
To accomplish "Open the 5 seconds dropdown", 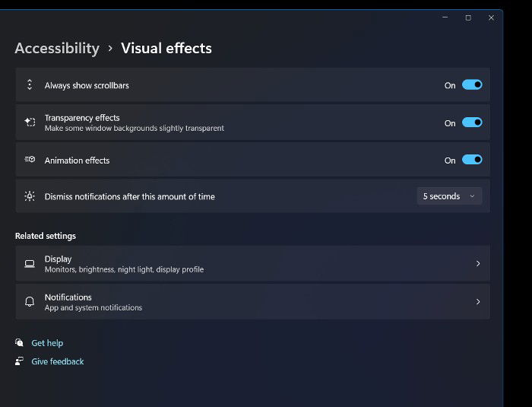I will [x=449, y=196].
